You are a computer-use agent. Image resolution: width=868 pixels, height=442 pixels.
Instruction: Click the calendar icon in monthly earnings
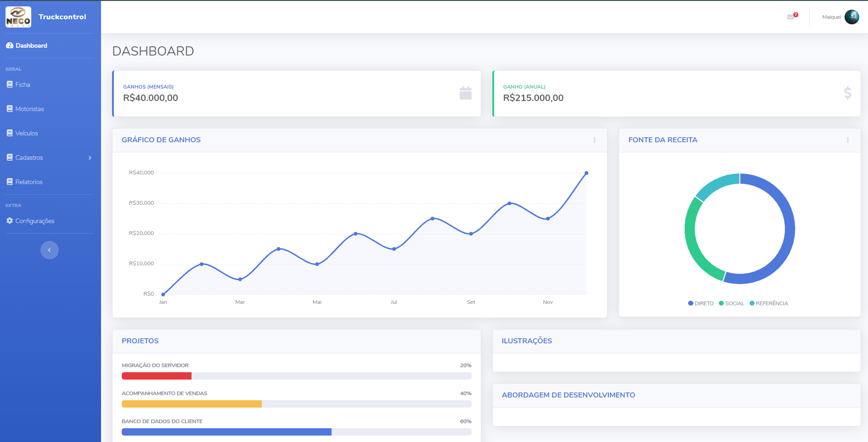(465, 93)
